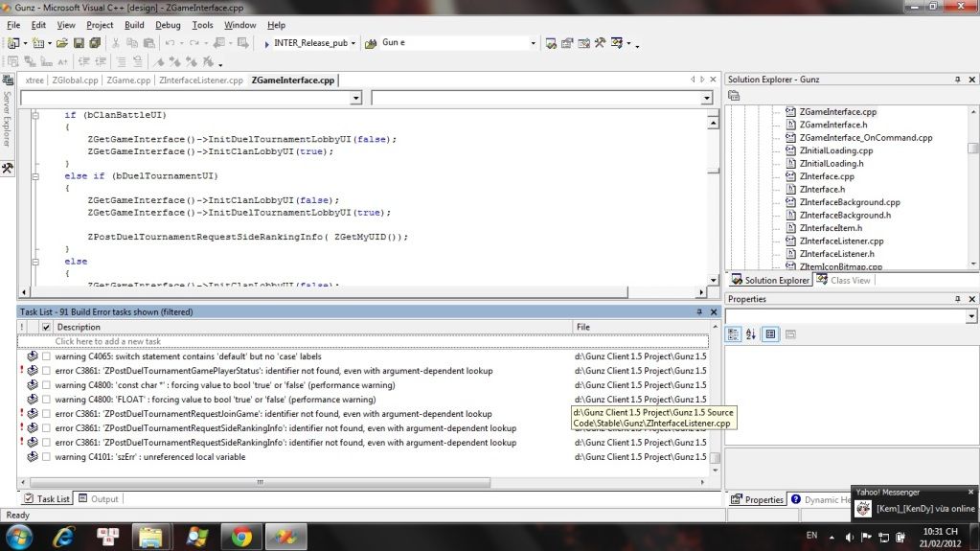The height and width of the screenshot is (551, 980).
Task: Click the Alphabetic sort icon in Properties
Action: coord(750,334)
